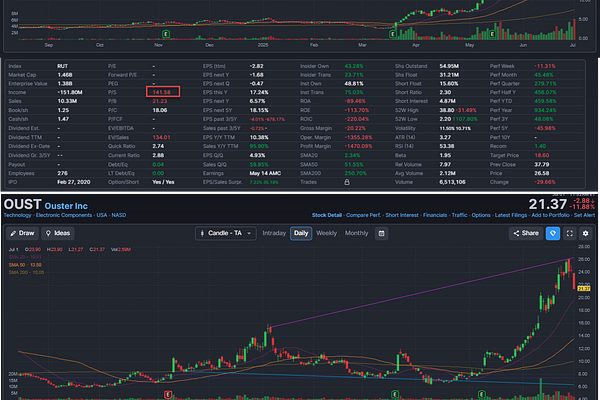Click the Employees value 276
This screenshot has height=400, width=600.
pos(62,173)
